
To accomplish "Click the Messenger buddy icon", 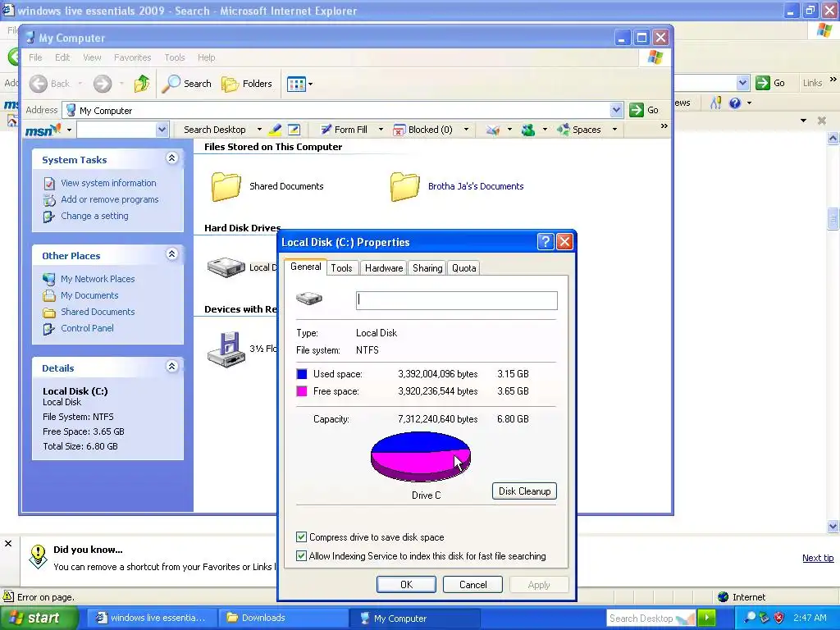I will point(528,130).
